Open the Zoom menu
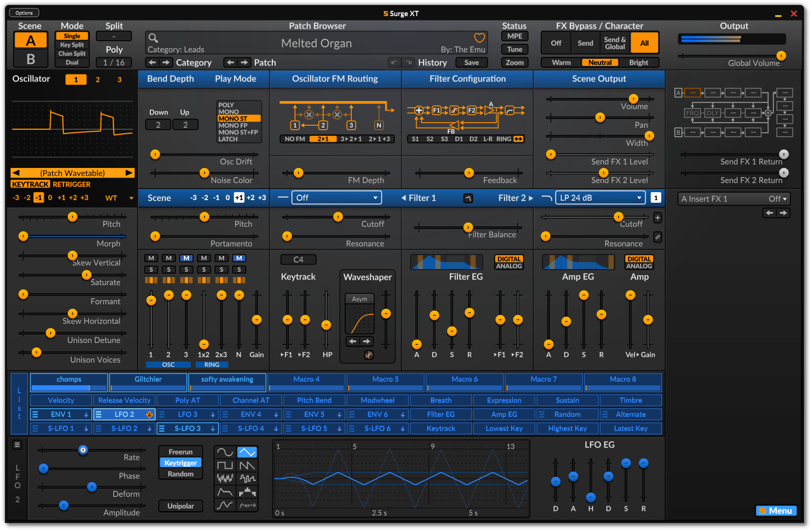This screenshot has width=812, height=531. (515, 62)
